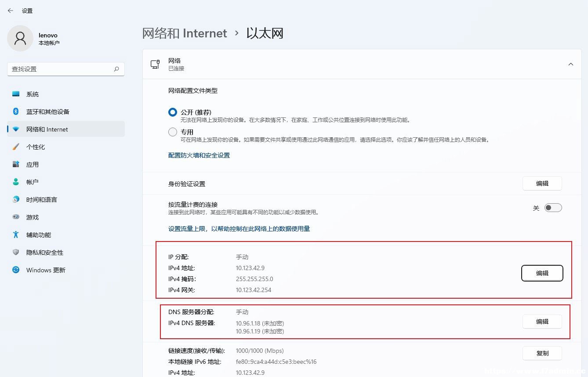
Task: Open the Bluetooth and other devices icon
Action: point(16,112)
